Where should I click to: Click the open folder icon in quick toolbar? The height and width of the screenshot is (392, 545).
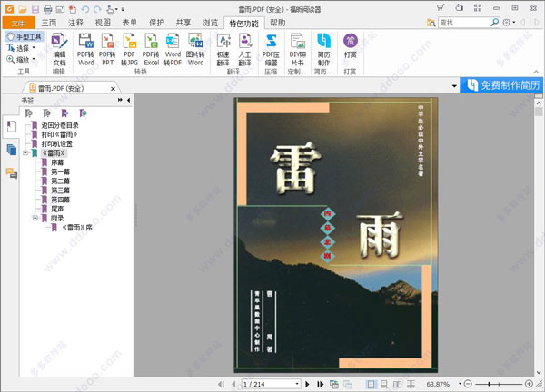click(23, 9)
